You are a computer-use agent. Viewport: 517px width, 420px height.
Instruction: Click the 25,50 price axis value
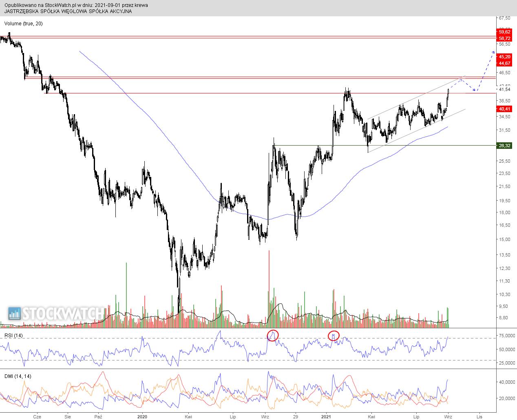pyautogui.click(x=504, y=161)
